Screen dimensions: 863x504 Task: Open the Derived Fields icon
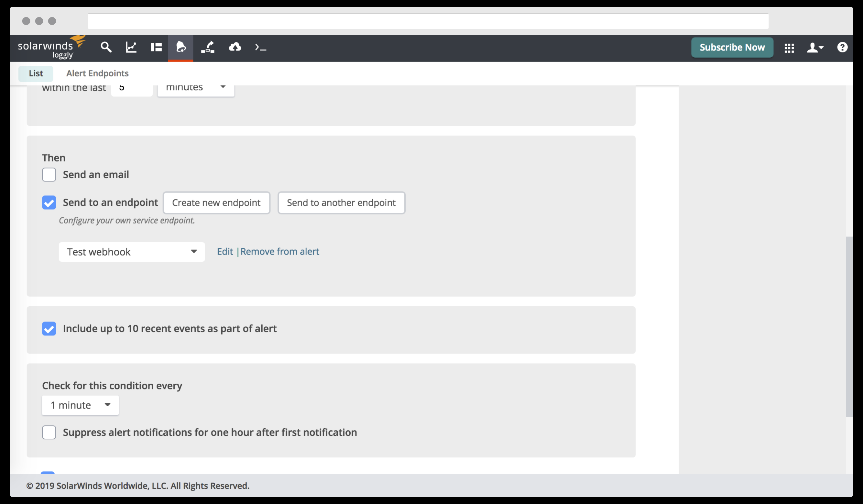(208, 47)
